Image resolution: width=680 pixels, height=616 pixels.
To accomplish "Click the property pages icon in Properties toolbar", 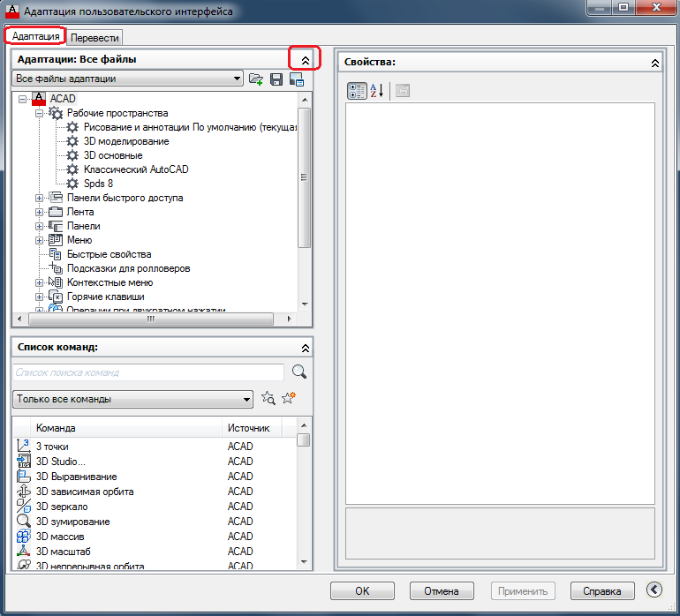I will click(x=403, y=91).
